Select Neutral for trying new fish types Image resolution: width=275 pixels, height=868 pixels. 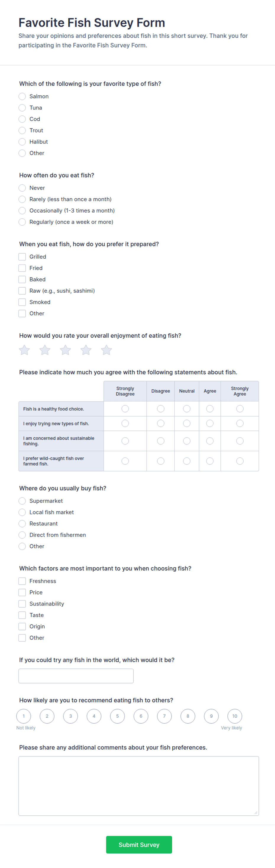(187, 423)
